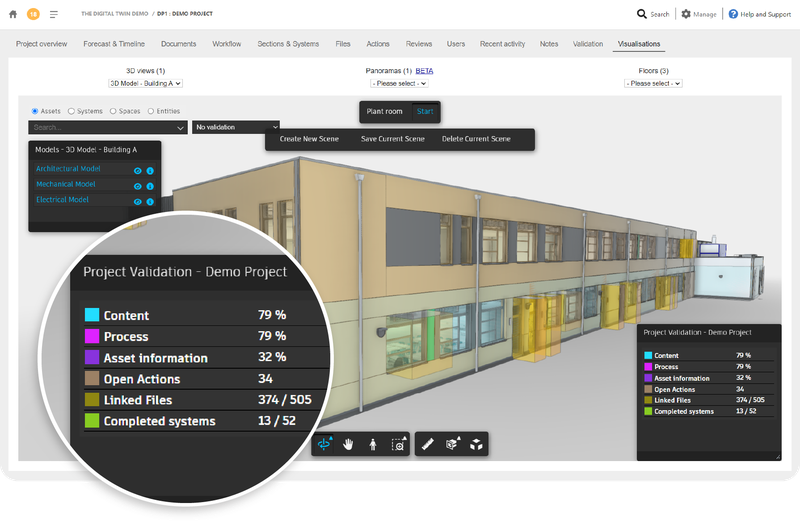Open the Electrical Model link
The width and height of the screenshot is (800, 524).
[62, 199]
